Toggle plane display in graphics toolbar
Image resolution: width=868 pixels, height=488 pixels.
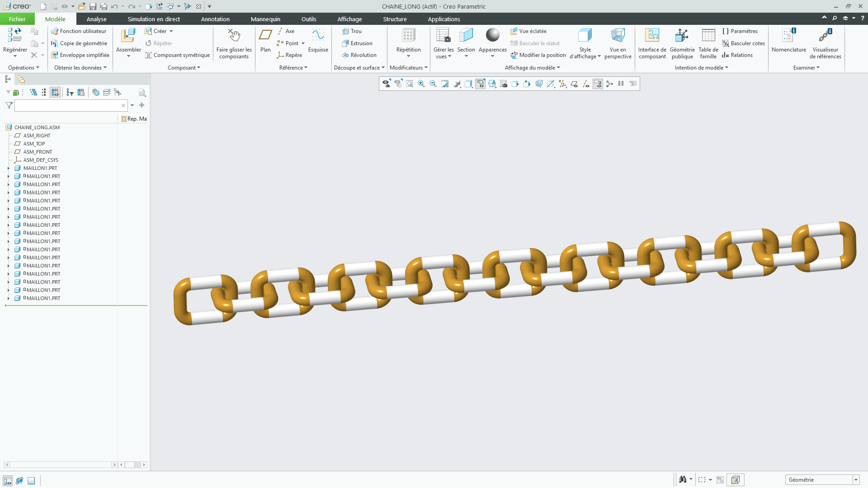point(574,84)
